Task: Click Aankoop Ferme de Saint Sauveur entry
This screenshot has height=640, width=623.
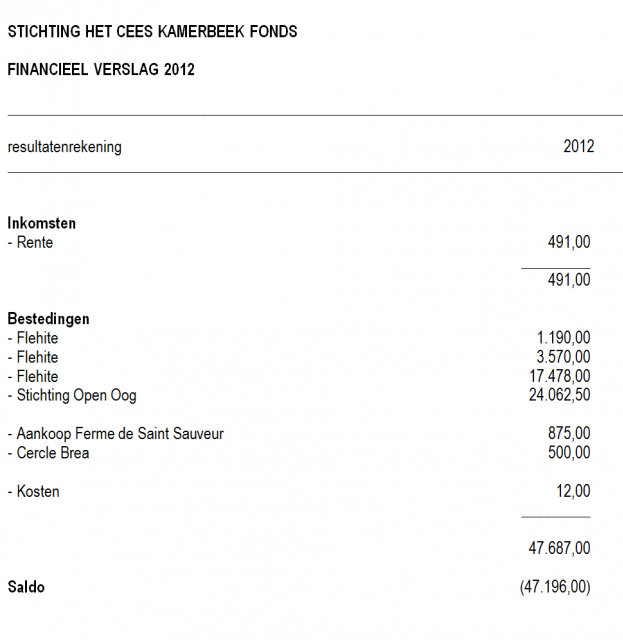Action: pos(116,433)
